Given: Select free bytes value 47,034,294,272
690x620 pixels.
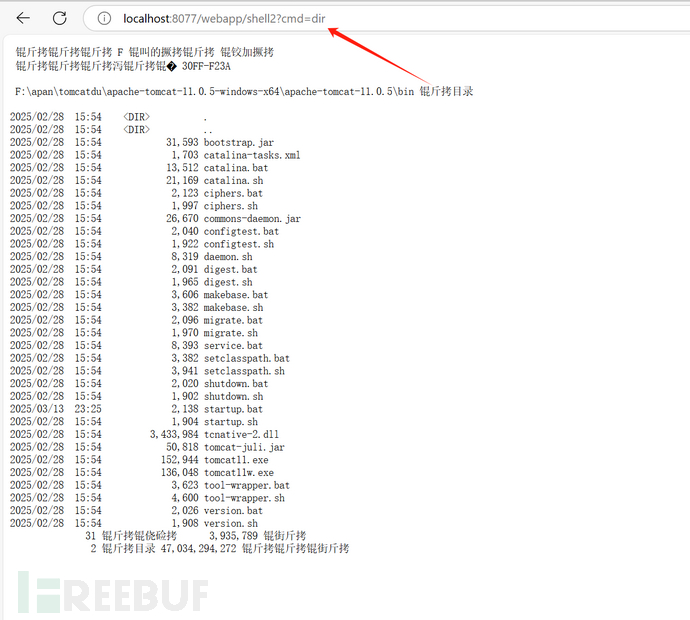Looking at the screenshot, I should 198,549.
